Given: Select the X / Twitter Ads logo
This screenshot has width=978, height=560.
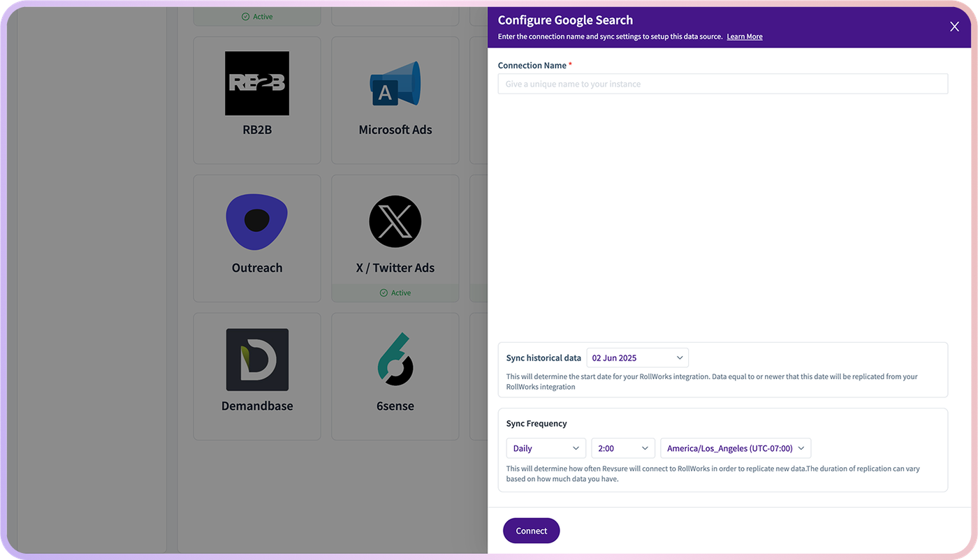Looking at the screenshot, I should [395, 221].
